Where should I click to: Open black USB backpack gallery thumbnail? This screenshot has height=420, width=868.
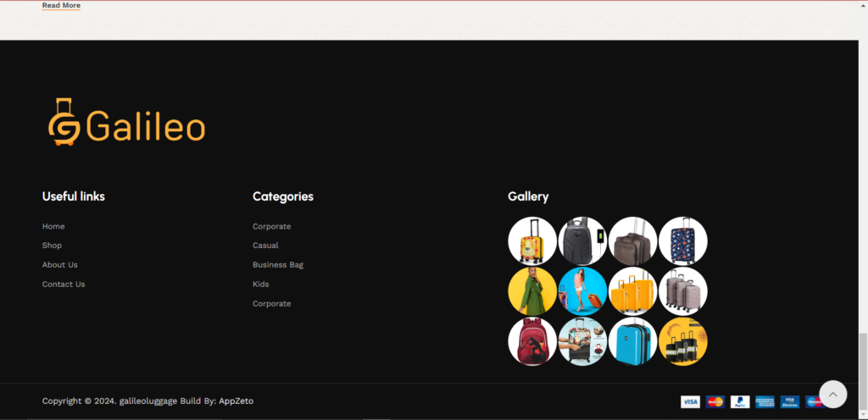tap(582, 241)
